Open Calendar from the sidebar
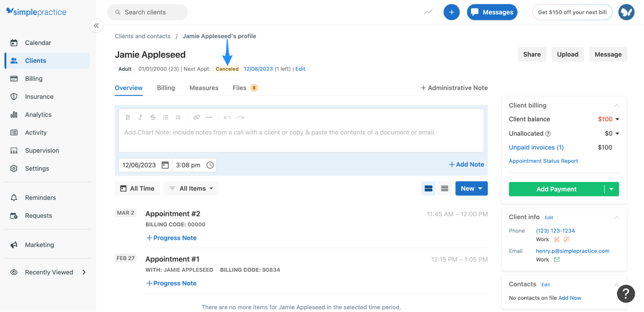 coord(38,43)
